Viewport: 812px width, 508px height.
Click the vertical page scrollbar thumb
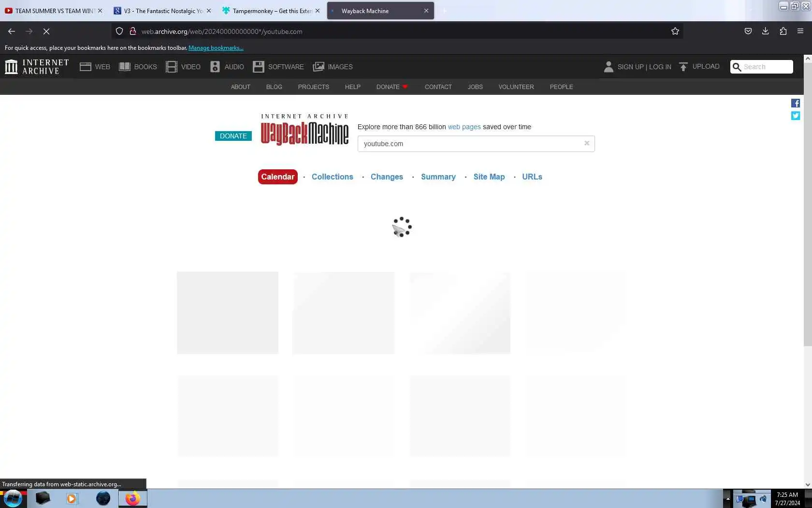pyautogui.click(x=807, y=203)
